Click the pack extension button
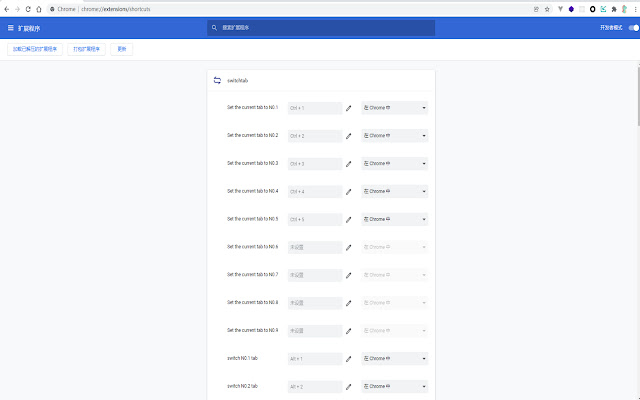640x400 pixels. (87, 49)
